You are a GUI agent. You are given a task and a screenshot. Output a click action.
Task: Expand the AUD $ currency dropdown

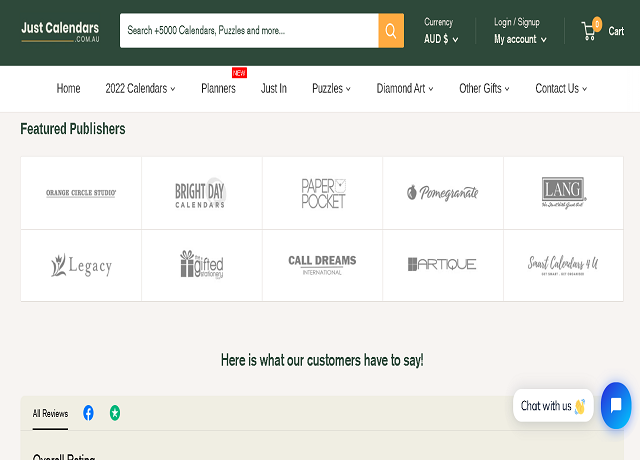441,39
